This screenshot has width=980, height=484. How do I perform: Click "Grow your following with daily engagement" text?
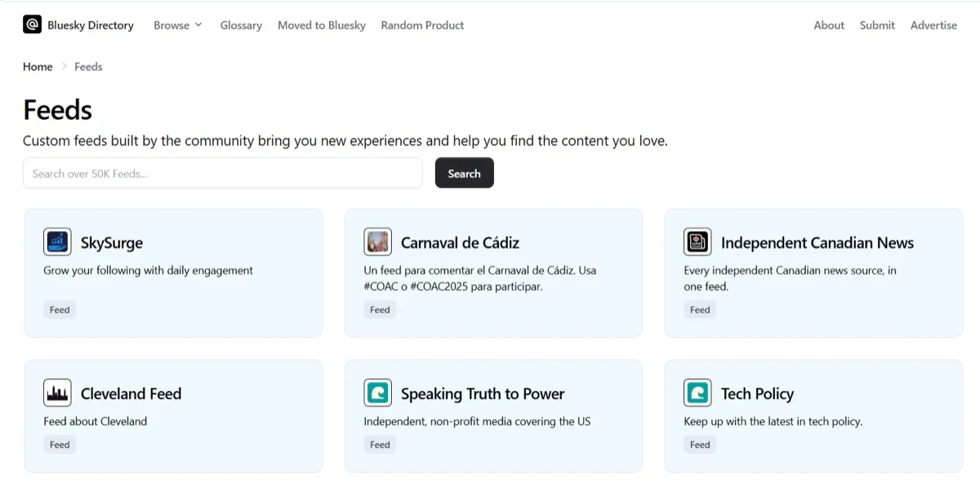148,270
